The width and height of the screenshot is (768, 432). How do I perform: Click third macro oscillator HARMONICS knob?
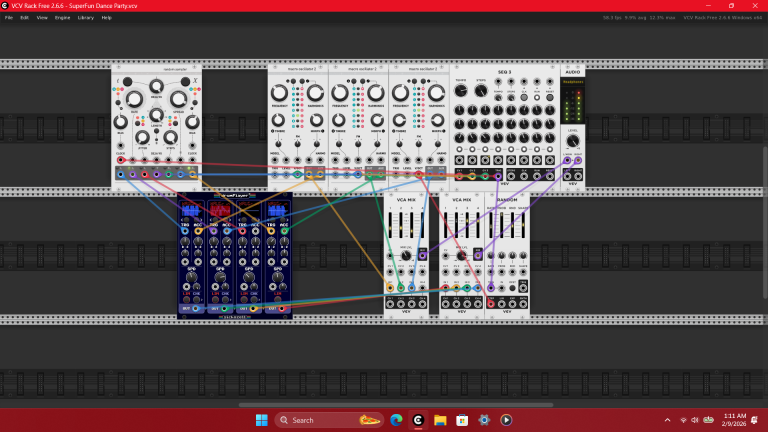click(436, 93)
